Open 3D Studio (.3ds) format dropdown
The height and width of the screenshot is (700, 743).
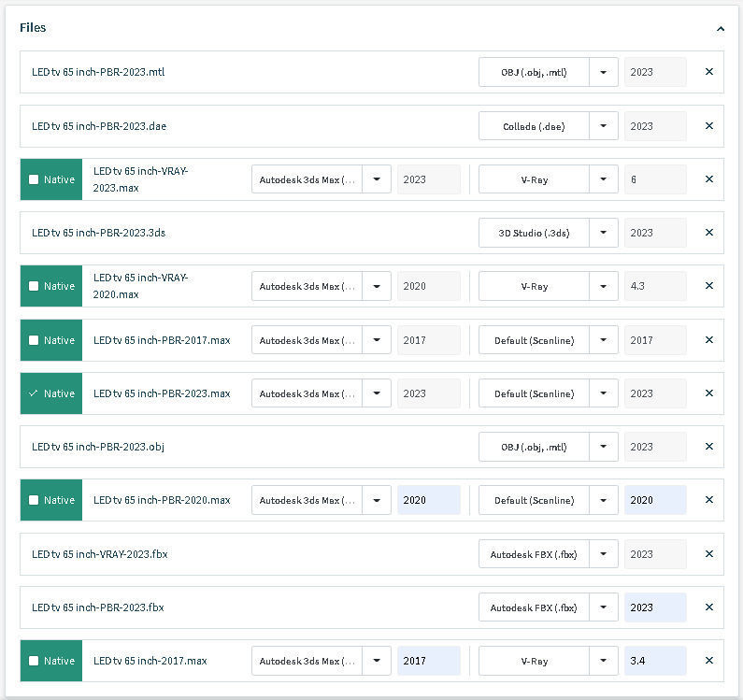[x=604, y=233]
